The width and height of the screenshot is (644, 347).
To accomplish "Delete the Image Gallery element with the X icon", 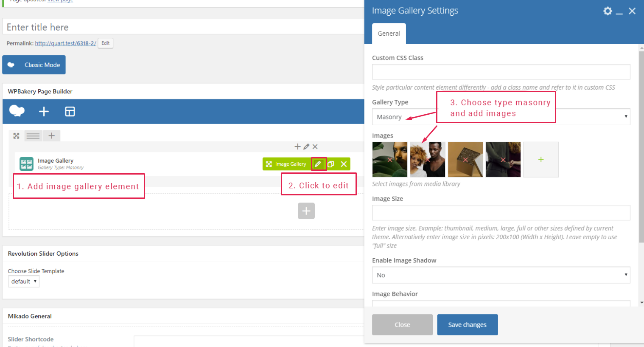I will [344, 164].
